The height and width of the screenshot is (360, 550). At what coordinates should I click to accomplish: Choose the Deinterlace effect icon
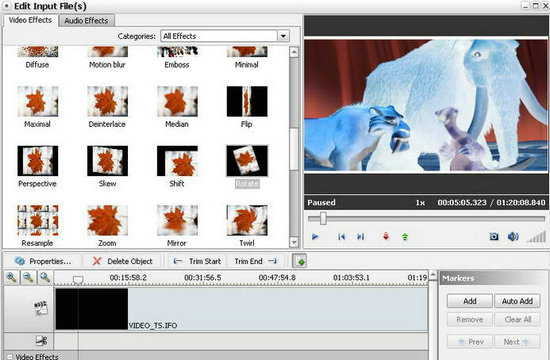tap(107, 101)
